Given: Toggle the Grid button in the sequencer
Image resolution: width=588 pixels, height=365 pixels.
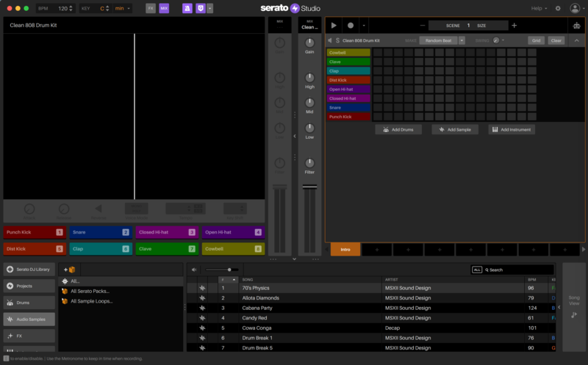Looking at the screenshot, I should [x=537, y=40].
